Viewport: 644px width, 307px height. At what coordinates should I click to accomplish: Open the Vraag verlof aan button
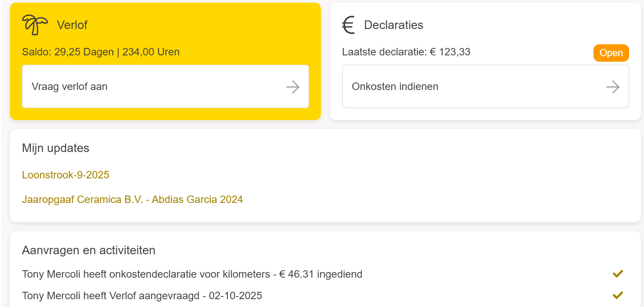pos(165,87)
